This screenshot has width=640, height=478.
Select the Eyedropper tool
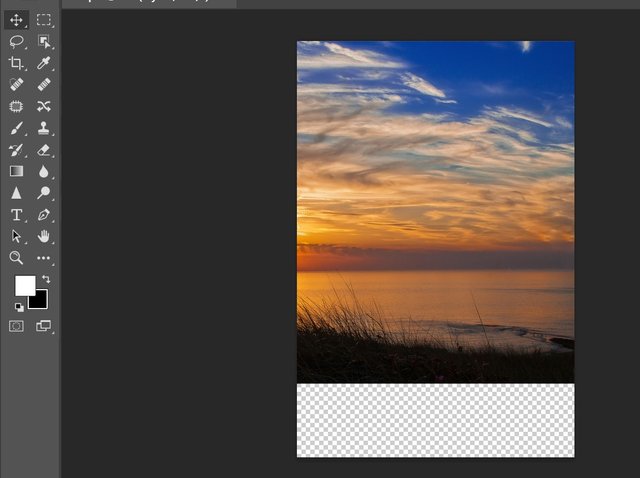pos(44,63)
